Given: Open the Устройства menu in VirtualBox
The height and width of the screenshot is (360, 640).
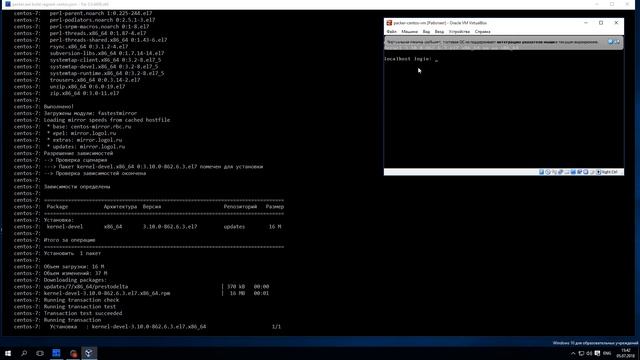Looking at the screenshot, I should [459, 31].
